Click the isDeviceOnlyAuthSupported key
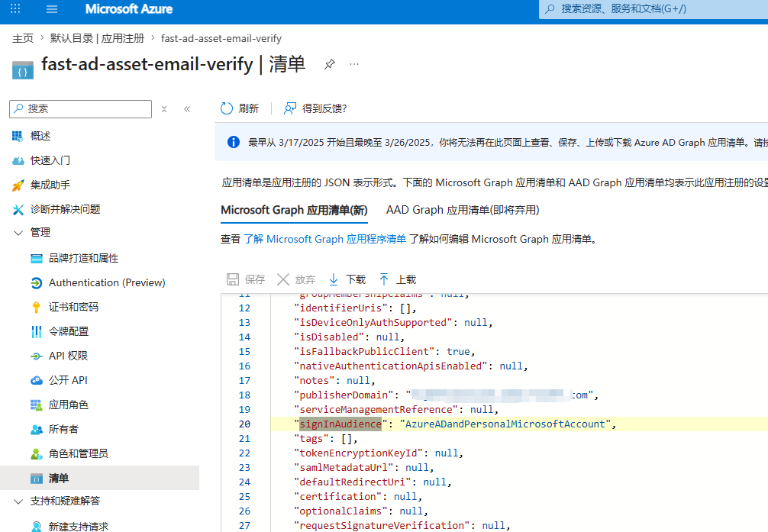768x532 pixels. pos(373,322)
